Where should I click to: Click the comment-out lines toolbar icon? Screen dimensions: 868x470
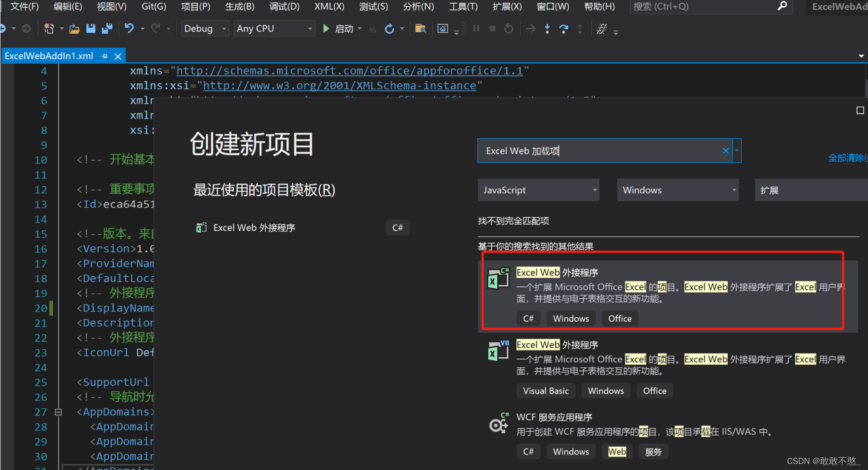tap(601, 29)
